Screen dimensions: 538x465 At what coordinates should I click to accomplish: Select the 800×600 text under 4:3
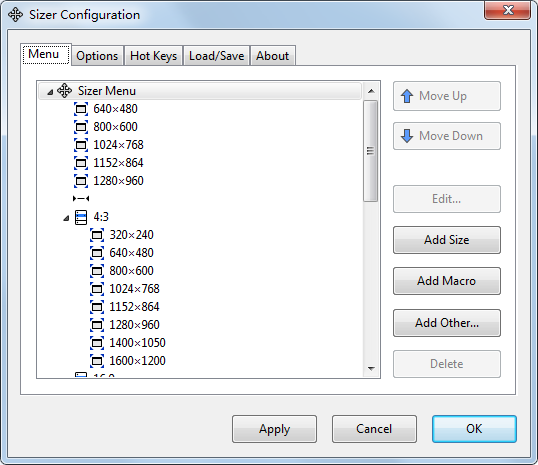(x=131, y=271)
